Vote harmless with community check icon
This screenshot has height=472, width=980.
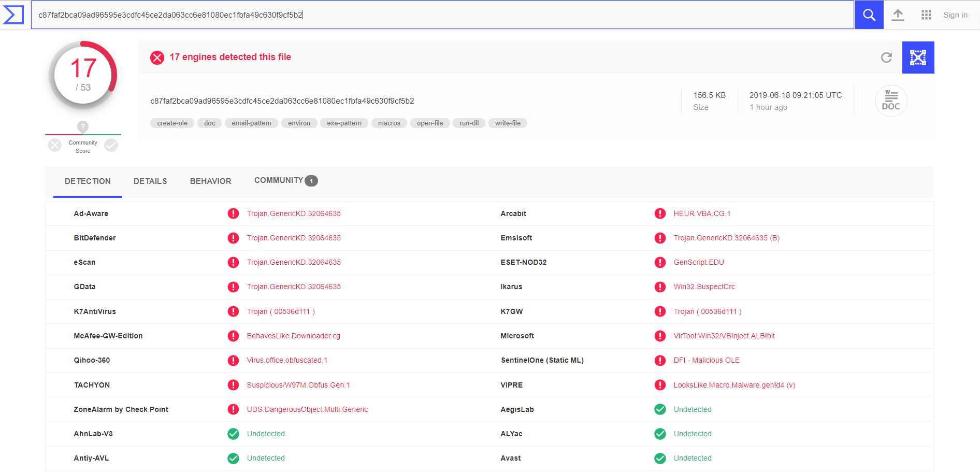tap(111, 145)
